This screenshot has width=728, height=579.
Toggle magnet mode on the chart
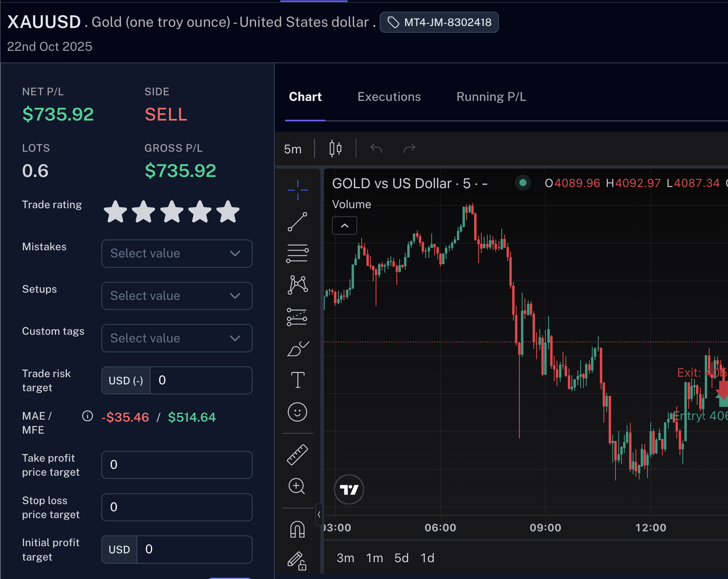pos(297,529)
